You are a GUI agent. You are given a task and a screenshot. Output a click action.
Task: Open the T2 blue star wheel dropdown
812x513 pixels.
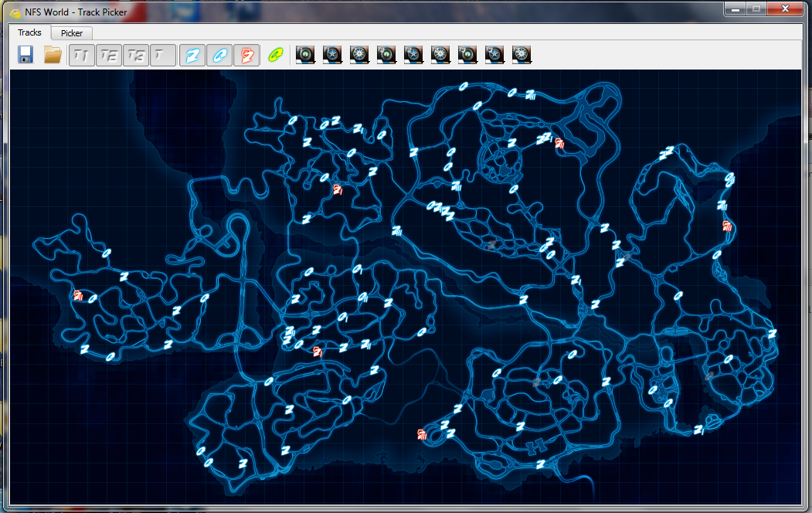click(413, 54)
